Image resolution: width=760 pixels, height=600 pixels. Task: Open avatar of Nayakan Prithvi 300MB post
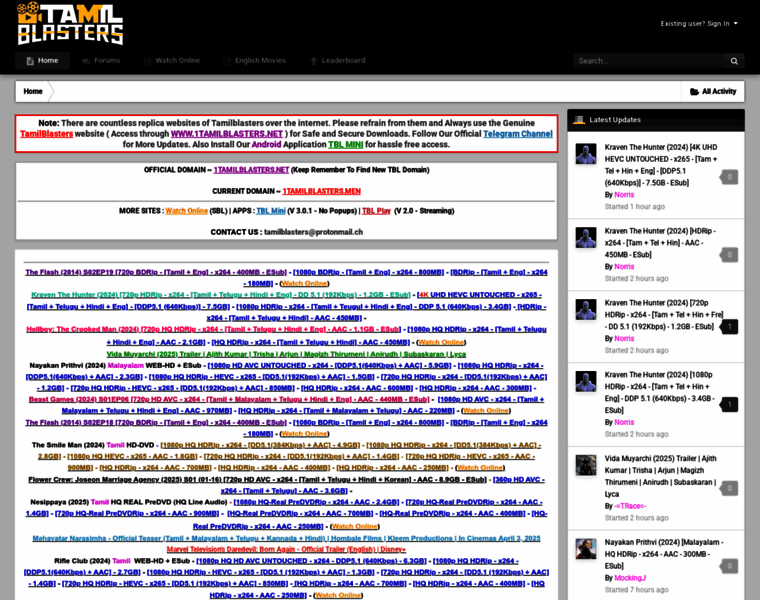coord(586,549)
